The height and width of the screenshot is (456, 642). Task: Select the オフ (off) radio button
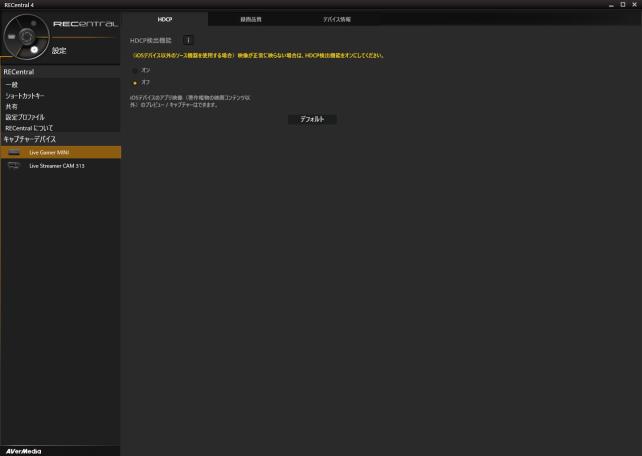click(135, 83)
